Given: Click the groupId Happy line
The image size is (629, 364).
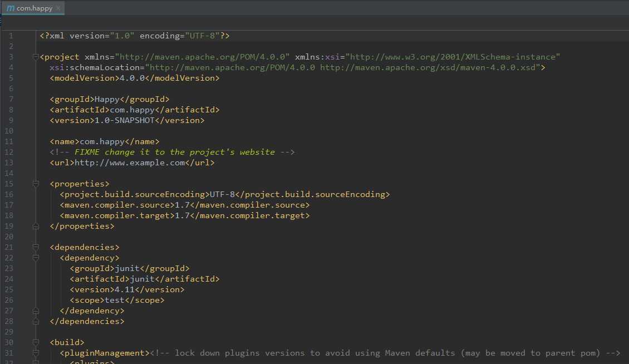Looking at the screenshot, I should pyautogui.click(x=110, y=99).
